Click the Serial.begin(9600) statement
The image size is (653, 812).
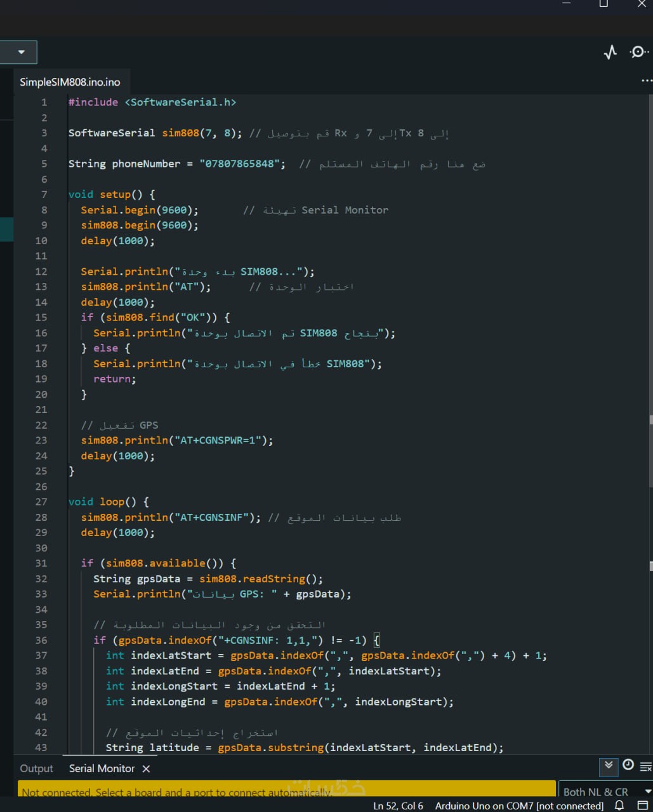140,210
